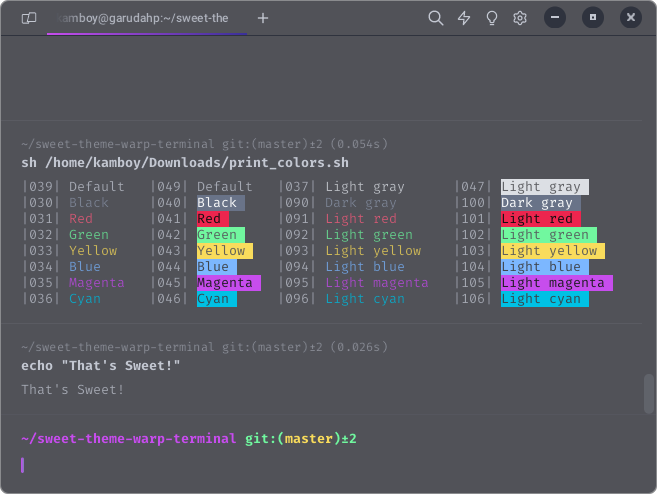Screen dimensions: 657x494
Task: Click the 093 Light yellow foreground text
Action: tap(373, 251)
